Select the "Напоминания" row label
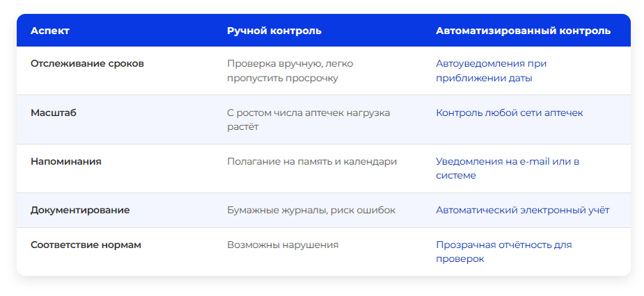This screenshot has width=644, height=296. click(x=65, y=162)
